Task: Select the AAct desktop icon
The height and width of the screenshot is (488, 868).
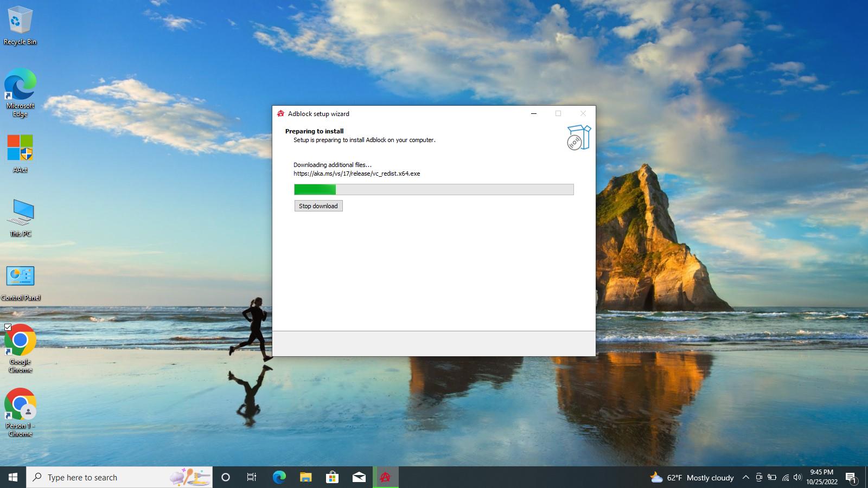Action: 20,154
